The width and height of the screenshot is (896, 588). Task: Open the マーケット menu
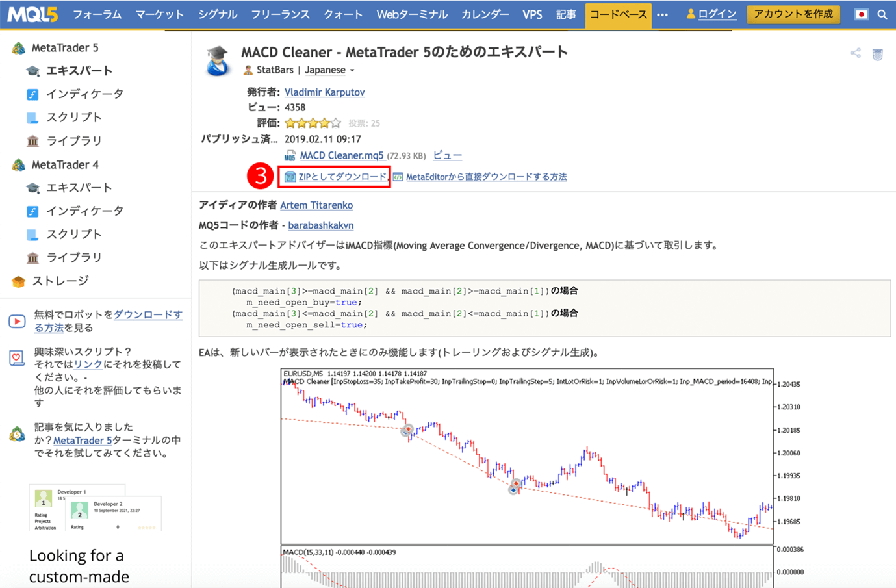coord(160,14)
